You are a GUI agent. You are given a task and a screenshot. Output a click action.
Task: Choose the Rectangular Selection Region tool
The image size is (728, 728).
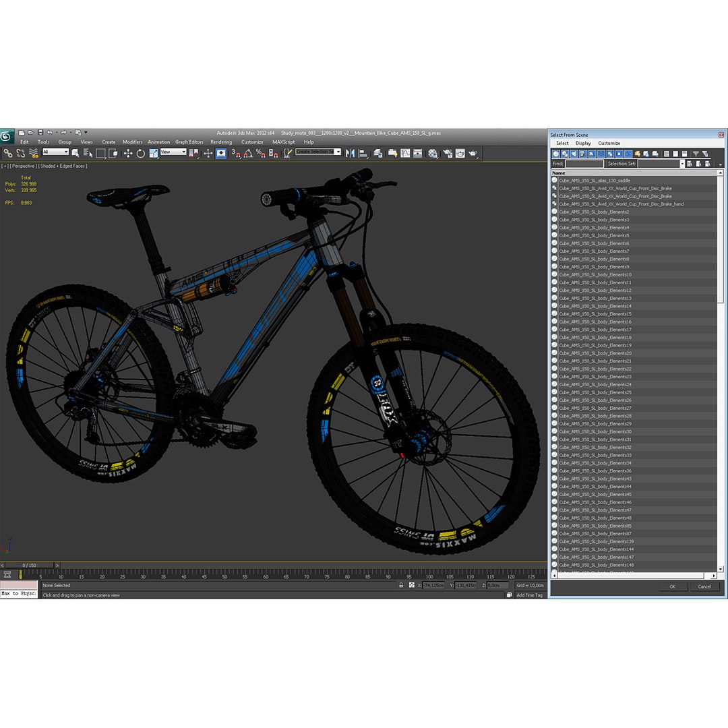[x=100, y=153]
